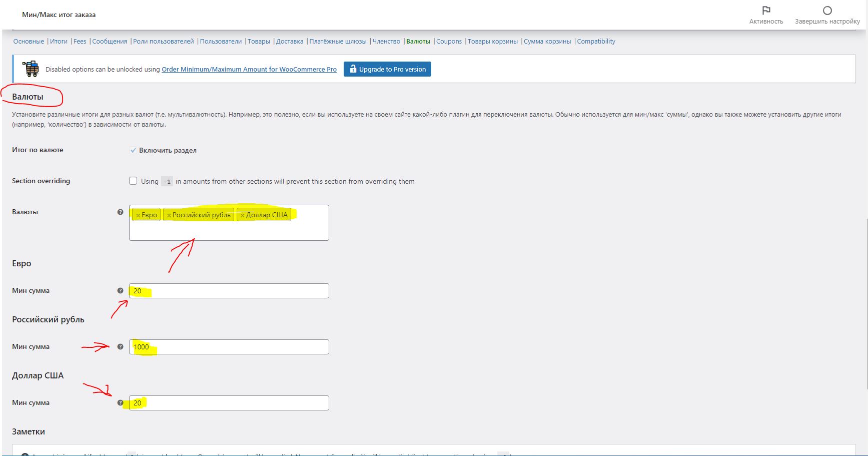Open Order Minimum/Maximum Amount Pro link

249,70
